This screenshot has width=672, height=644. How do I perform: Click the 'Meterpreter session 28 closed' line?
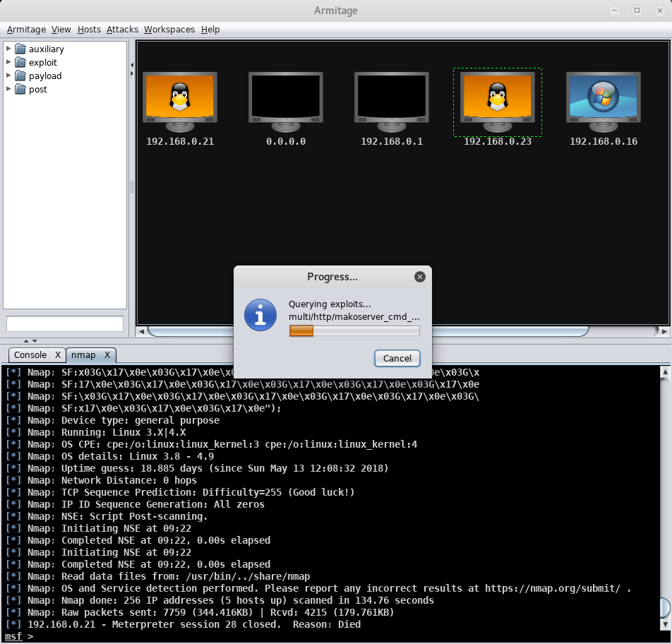pos(183,624)
